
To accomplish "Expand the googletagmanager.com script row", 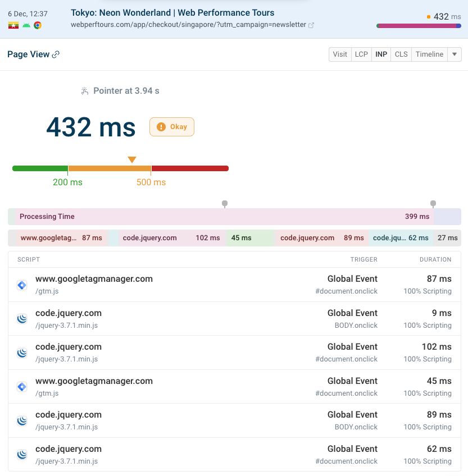I will pyautogui.click(x=233, y=285).
